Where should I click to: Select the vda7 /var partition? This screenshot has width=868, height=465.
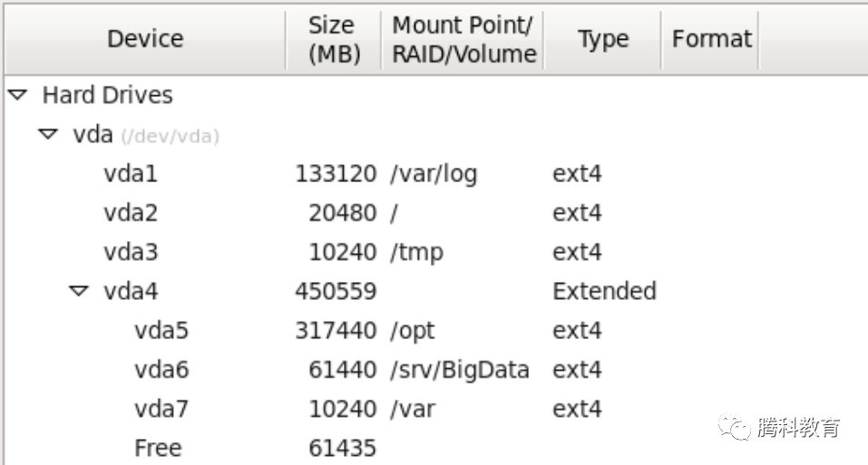161,409
